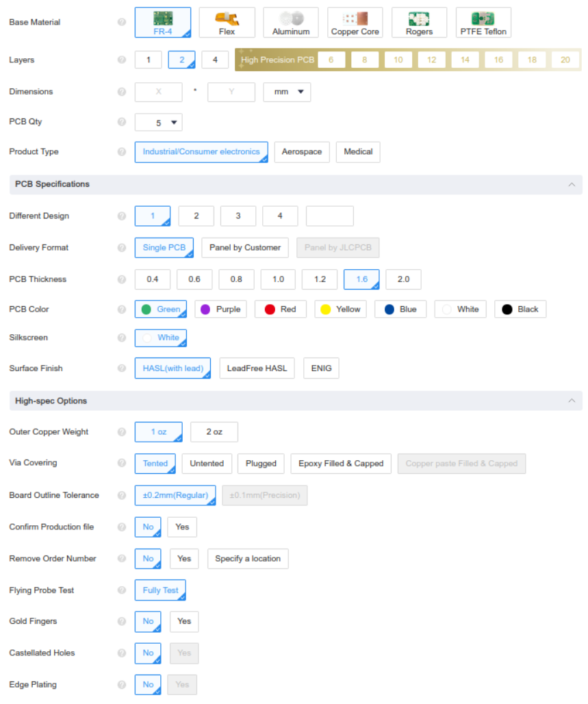
Task: Select Medical product type
Action: [x=358, y=152]
